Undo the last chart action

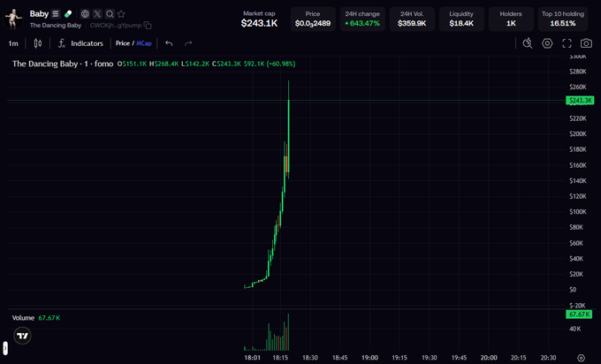pos(169,43)
